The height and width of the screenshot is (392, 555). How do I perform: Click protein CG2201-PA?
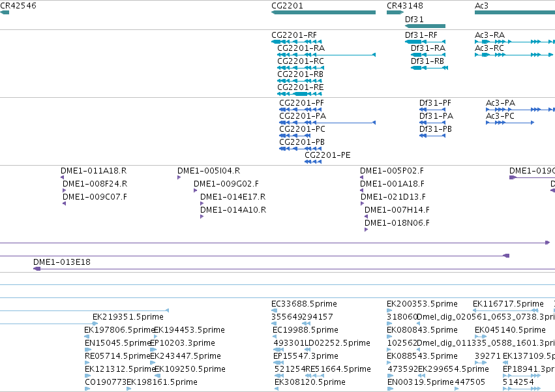click(327, 123)
